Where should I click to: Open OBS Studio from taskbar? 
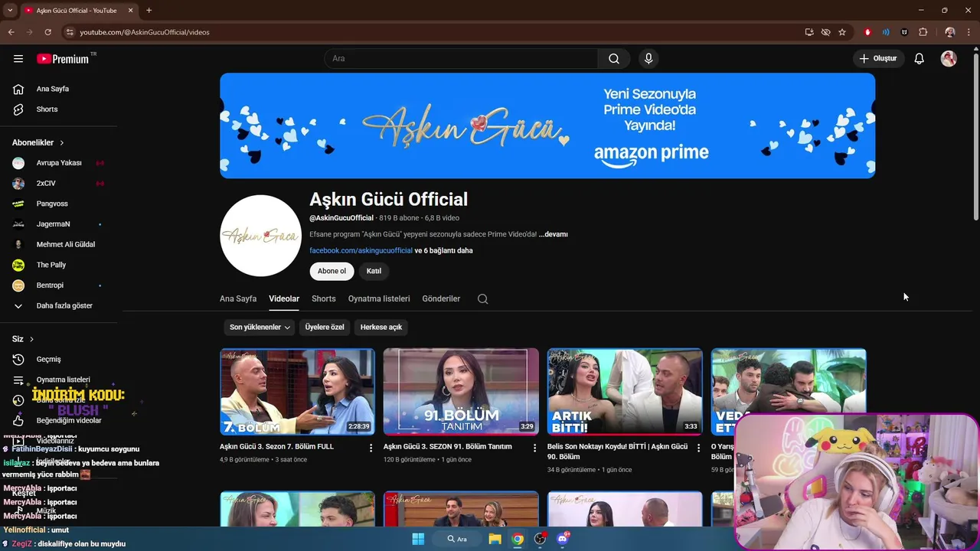click(x=540, y=539)
